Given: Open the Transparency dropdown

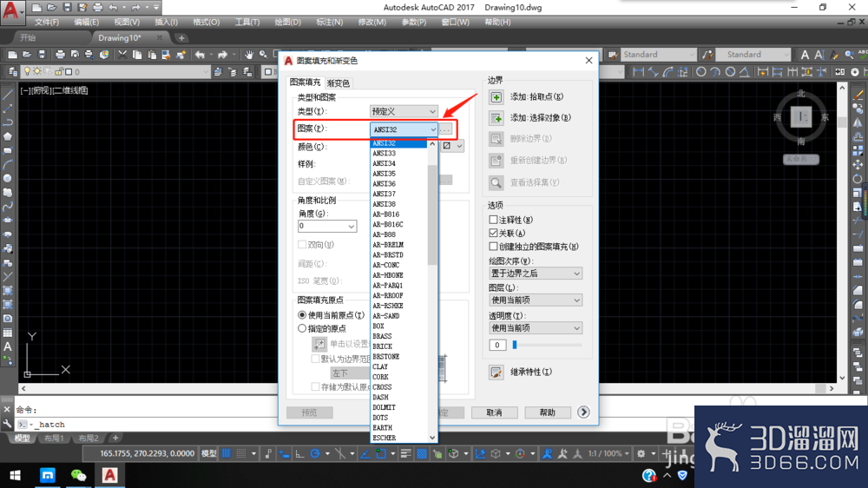Looking at the screenshot, I should pyautogui.click(x=536, y=328).
